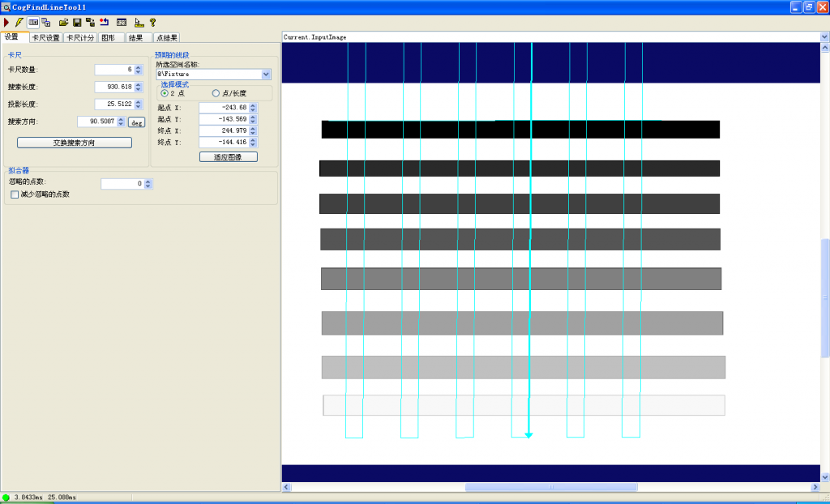Decrease the 卡尺数量 value with down arrow

pos(138,72)
